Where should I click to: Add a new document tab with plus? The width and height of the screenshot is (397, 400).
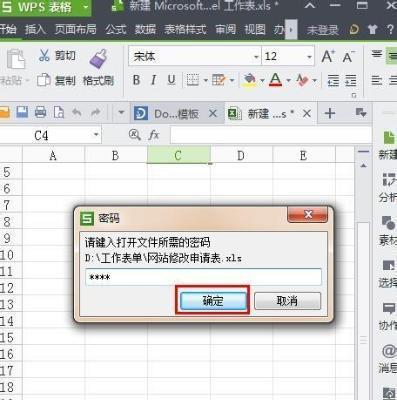330,114
